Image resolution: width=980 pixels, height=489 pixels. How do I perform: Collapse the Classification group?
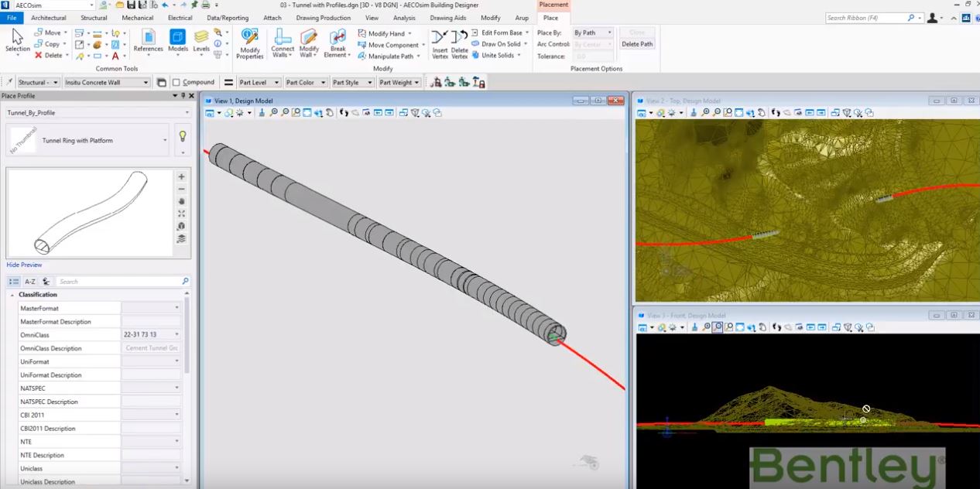coord(12,295)
